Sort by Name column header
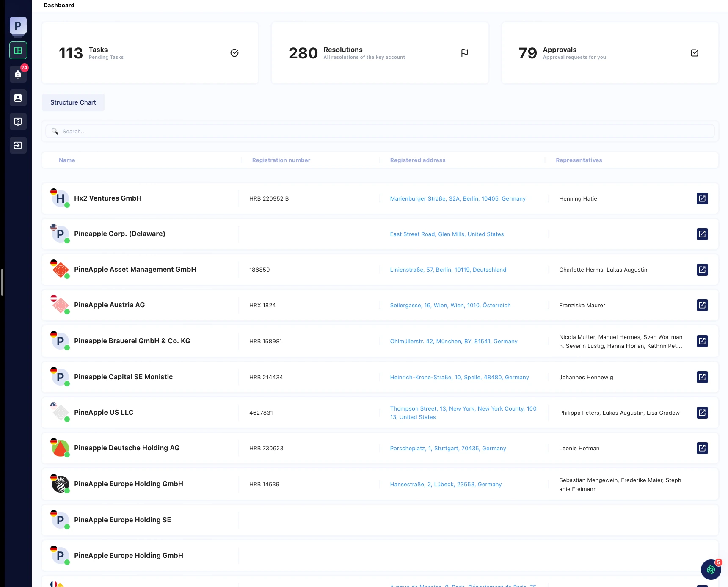The image size is (728, 587). 67,160
